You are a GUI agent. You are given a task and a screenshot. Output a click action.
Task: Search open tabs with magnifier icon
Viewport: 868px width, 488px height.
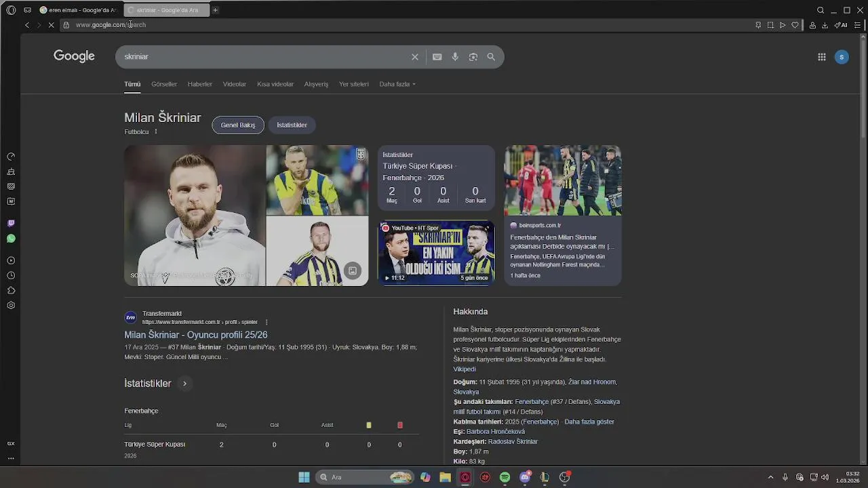click(821, 10)
